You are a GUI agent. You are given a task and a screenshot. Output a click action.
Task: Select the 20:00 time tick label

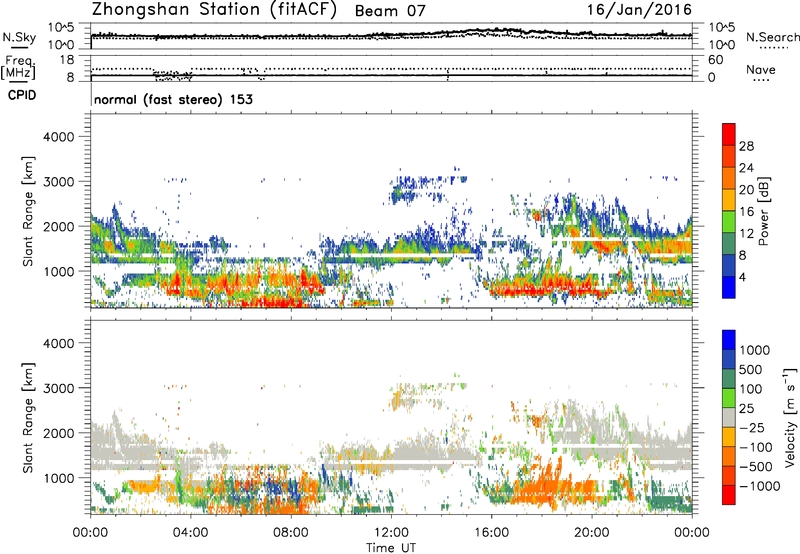tap(592, 533)
